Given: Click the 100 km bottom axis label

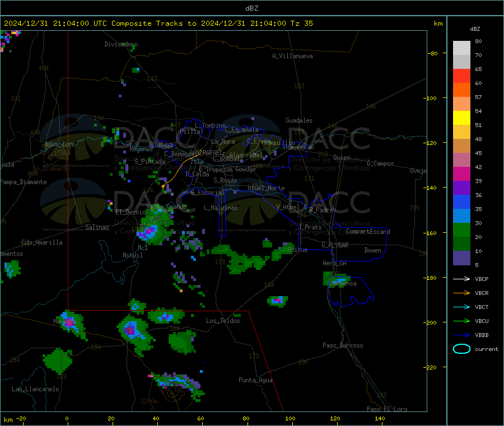Looking at the screenshot, I should point(290,418).
